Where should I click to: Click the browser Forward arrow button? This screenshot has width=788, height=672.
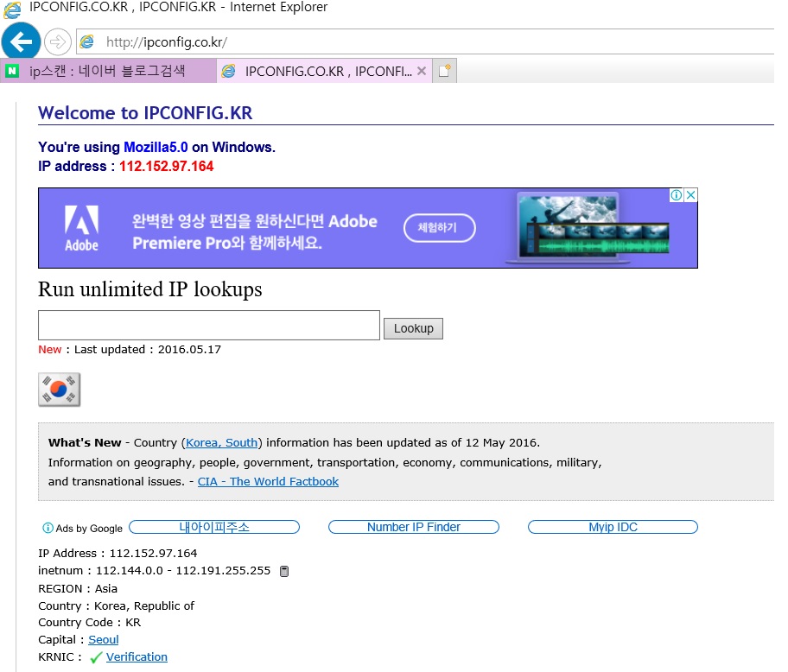point(58,41)
